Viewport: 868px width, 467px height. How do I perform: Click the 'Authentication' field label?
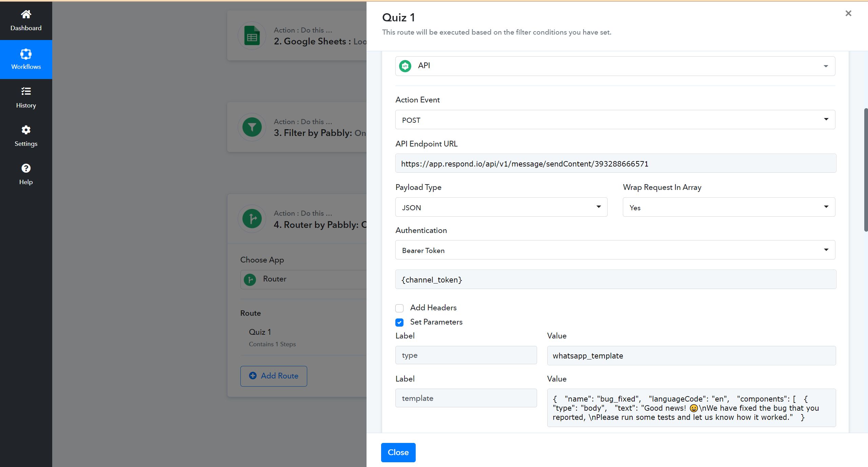[x=421, y=230]
